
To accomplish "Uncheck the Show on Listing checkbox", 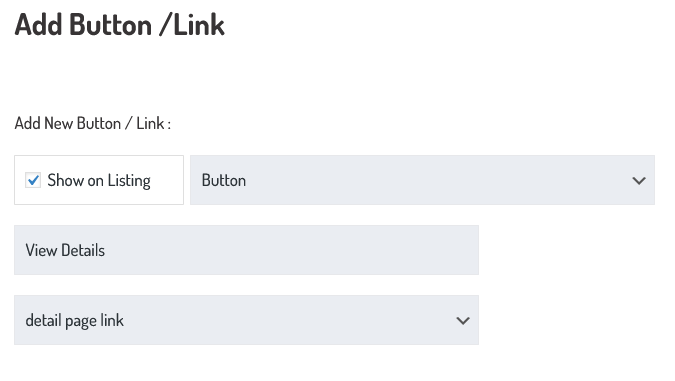I will (33, 180).
